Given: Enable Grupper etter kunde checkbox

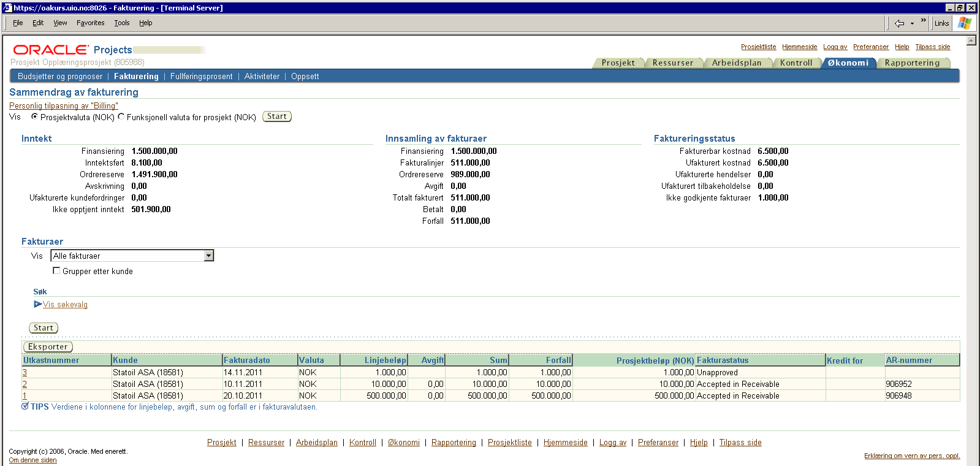Looking at the screenshot, I should [x=56, y=270].
